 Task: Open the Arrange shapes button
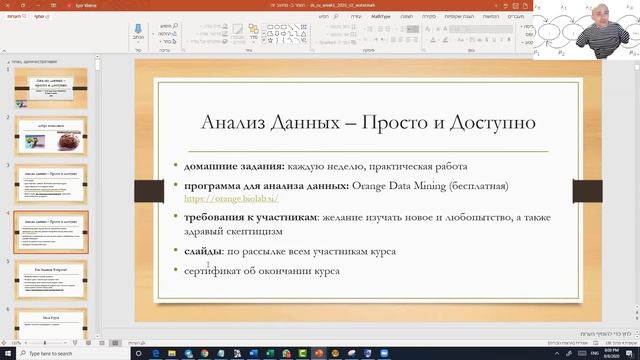tap(253, 32)
